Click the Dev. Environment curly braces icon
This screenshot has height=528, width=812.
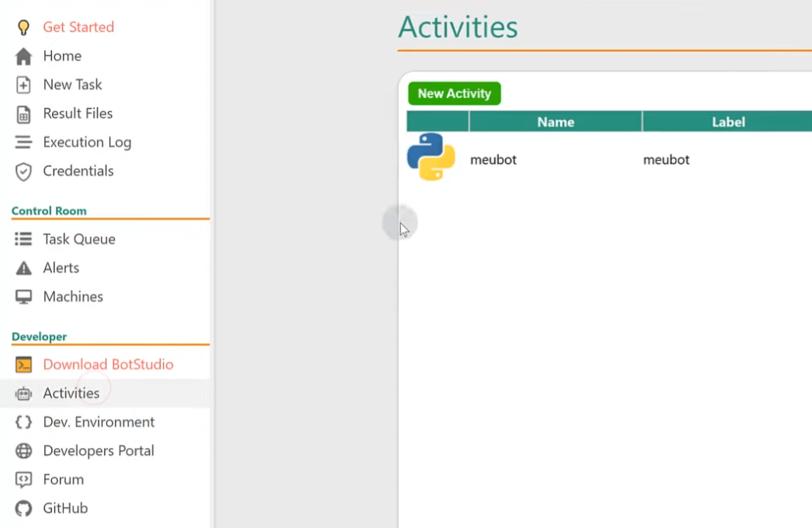tap(23, 422)
